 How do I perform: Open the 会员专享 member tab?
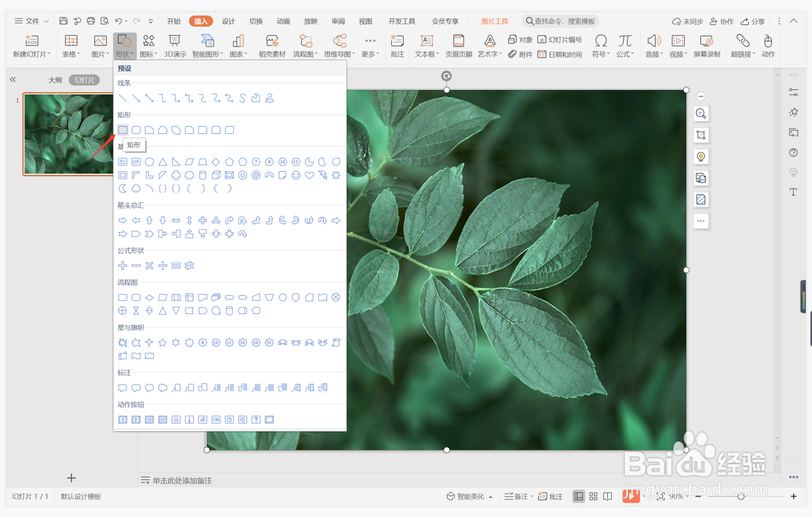[445, 21]
